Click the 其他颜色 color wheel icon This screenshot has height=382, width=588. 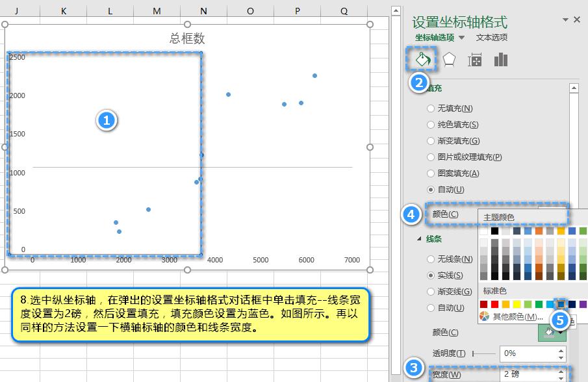coord(484,316)
